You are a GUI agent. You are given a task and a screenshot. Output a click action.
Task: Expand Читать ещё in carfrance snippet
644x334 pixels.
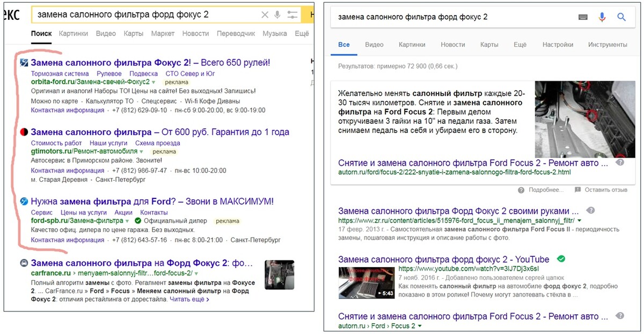coord(189,299)
